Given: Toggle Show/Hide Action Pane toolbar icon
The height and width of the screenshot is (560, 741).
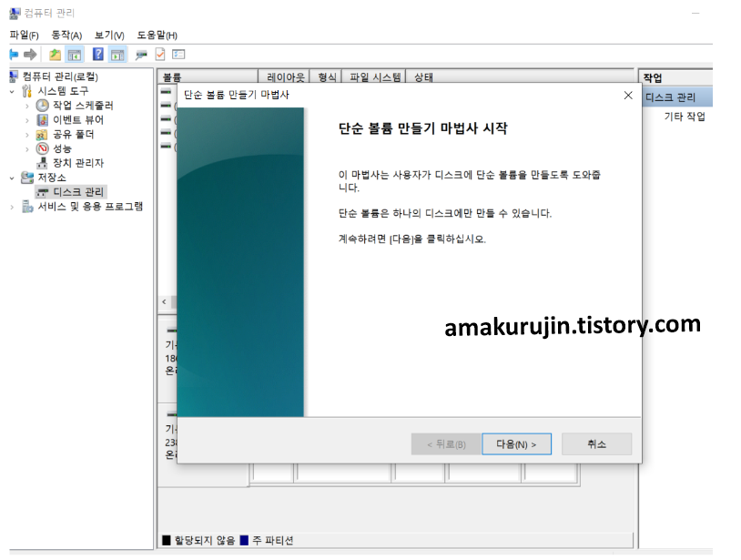Looking at the screenshot, I should (117, 55).
